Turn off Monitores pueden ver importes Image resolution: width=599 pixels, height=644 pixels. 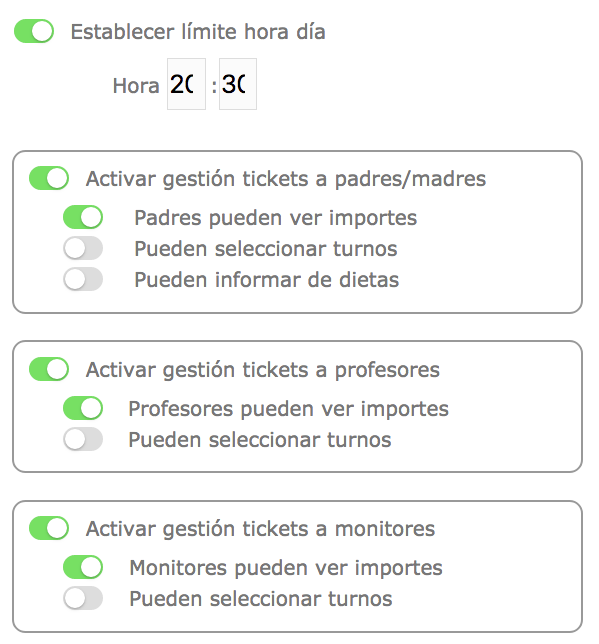[x=83, y=567]
